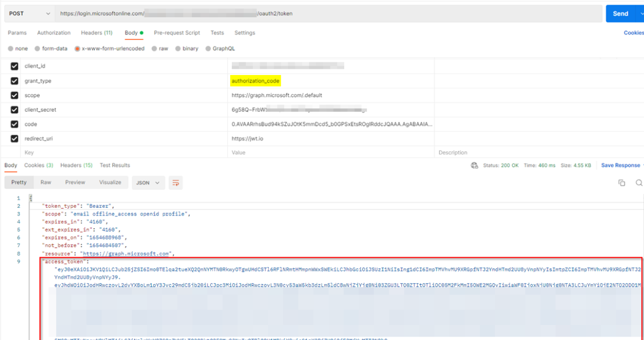Switch to Pretty view

click(19, 183)
